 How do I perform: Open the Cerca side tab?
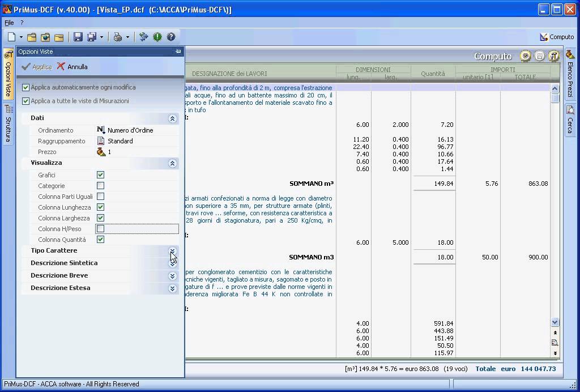(570, 120)
